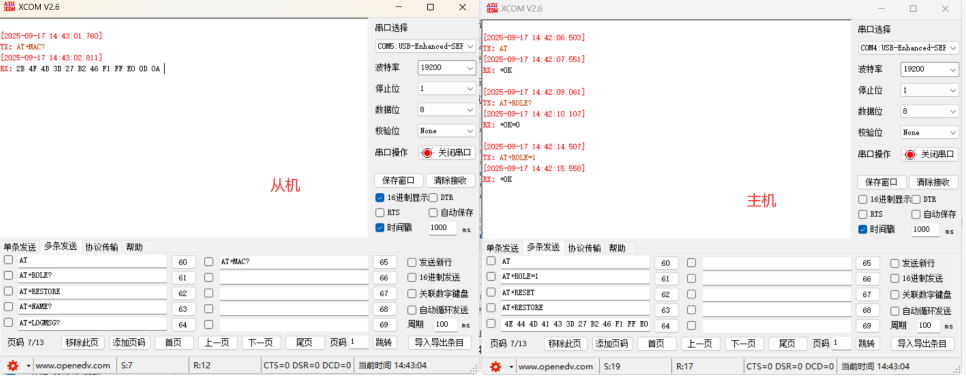Jump to 尾页 in COM4 window
Image resolution: width=966 pixels, height=376 pixels.
click(789, 343)
